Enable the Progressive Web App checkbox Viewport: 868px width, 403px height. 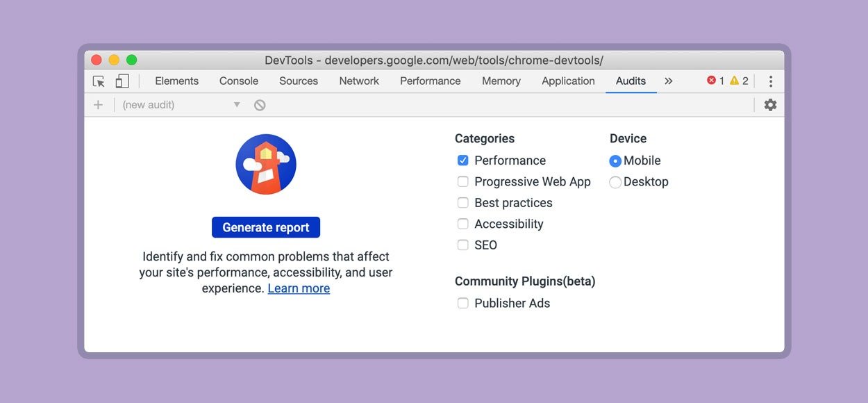pos(462,182)
